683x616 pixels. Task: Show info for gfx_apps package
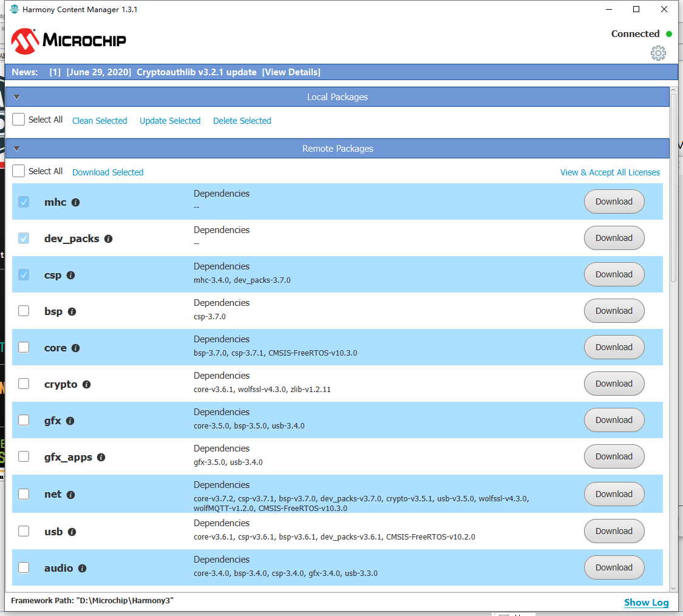101,458
